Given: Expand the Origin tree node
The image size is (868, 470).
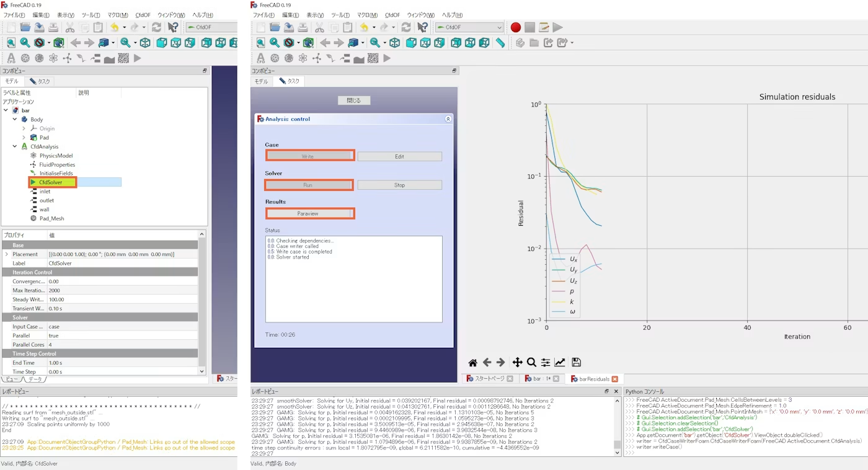Looking at the screenshot, I should tap(24, 128).
